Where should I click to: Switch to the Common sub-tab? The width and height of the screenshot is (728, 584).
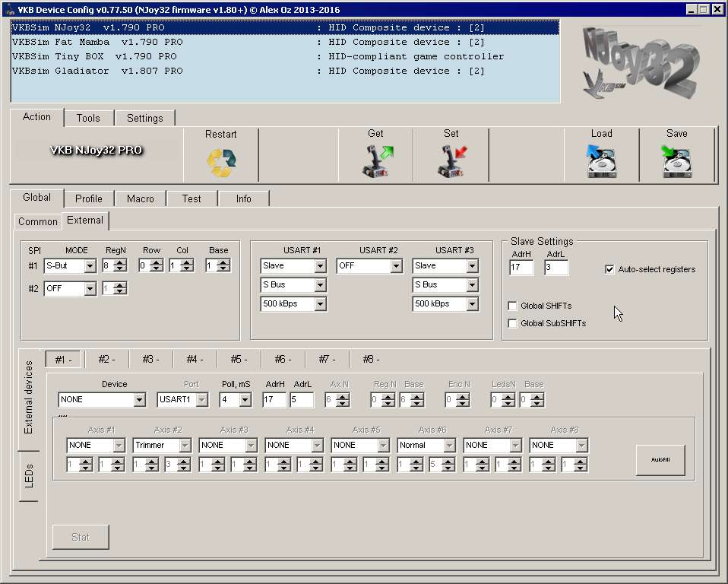tap(38, 221)
